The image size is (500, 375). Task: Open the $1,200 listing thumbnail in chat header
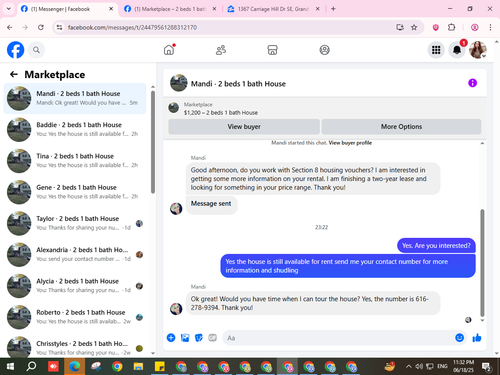[173, 108]
